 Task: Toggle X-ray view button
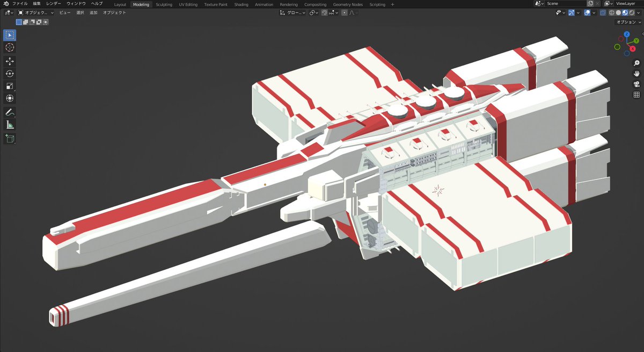point(602,12)
